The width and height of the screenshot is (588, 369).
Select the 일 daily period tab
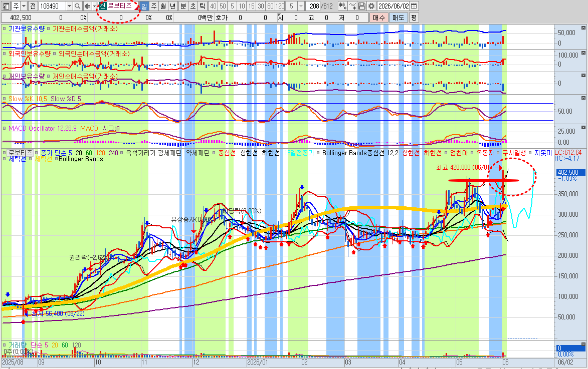pyautogui.click(x=144, y=6)
